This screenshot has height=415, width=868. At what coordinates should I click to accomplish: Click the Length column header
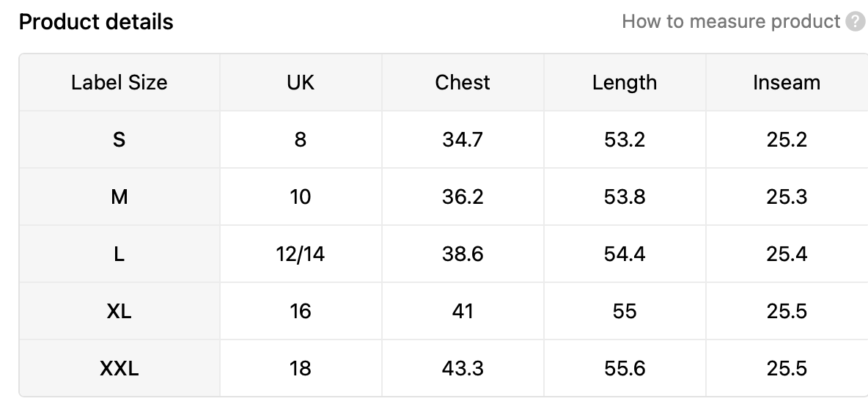[625, 82]
